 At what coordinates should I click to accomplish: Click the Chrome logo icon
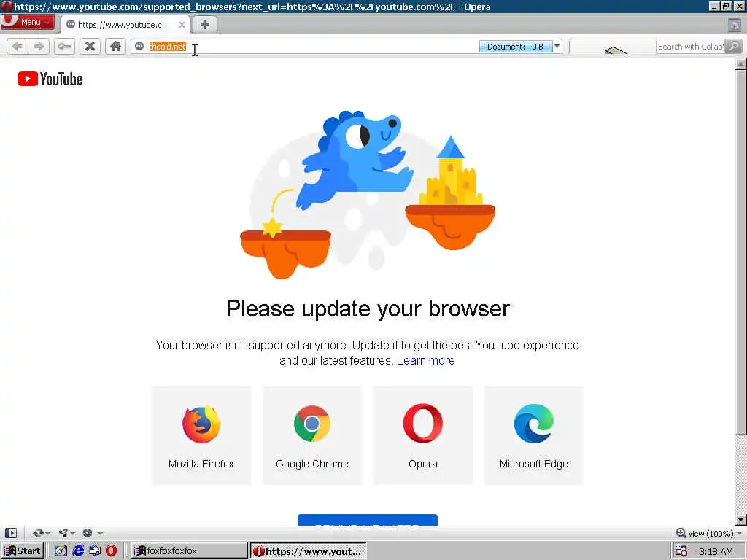pyautogui.click(x=312, y=424)
